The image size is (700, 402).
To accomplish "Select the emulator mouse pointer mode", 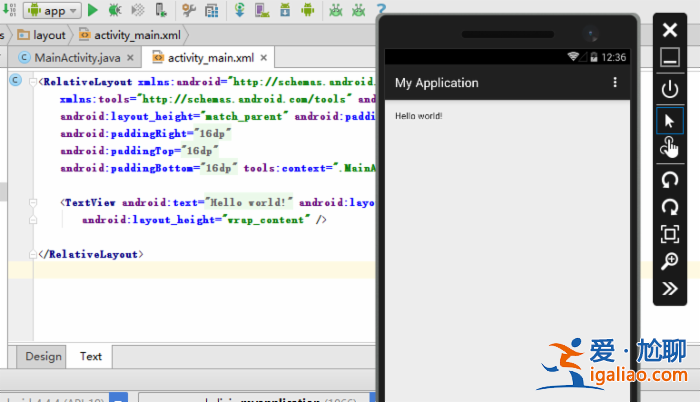I will (670, 120).
